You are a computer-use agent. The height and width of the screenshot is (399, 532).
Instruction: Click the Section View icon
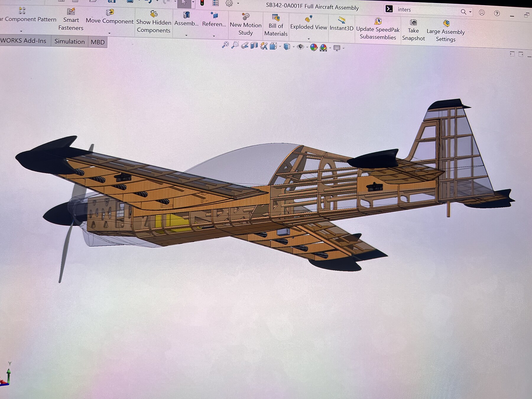[254, 46]
